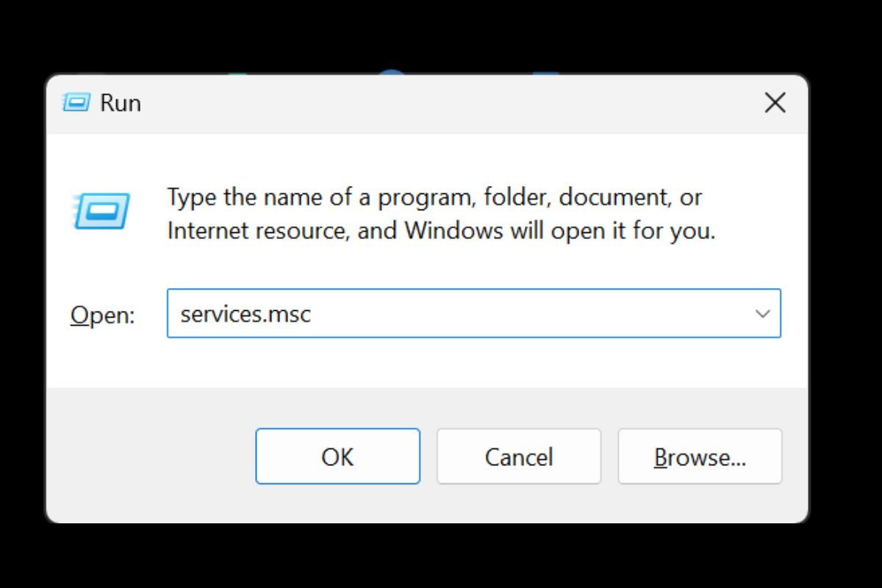Click the word "document" in the description
The image size is (882, 588).
[614, 197]
